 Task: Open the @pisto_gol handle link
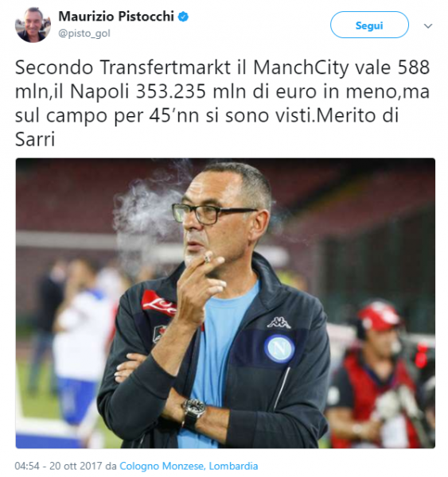(84, 33)
